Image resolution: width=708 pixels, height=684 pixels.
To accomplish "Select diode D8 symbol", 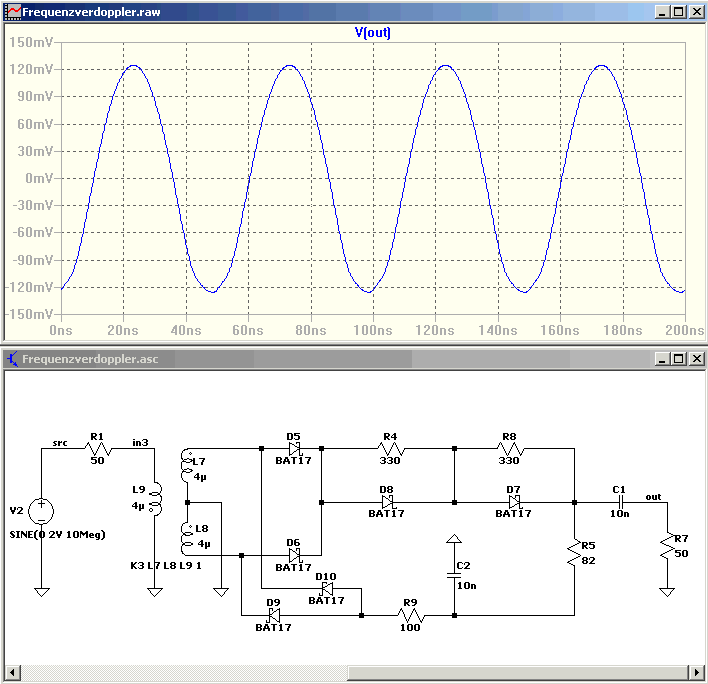I will click(x=387, y=502).
